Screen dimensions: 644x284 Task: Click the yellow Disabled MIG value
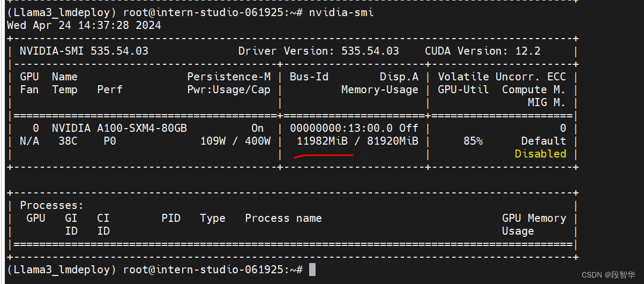coord(541,154)
